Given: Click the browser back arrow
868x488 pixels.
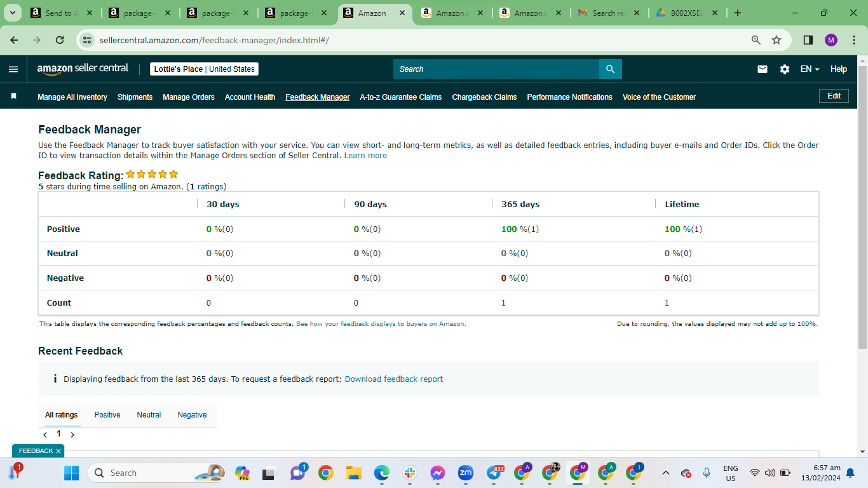Looking at the screenshot, I should coord(15,40).
